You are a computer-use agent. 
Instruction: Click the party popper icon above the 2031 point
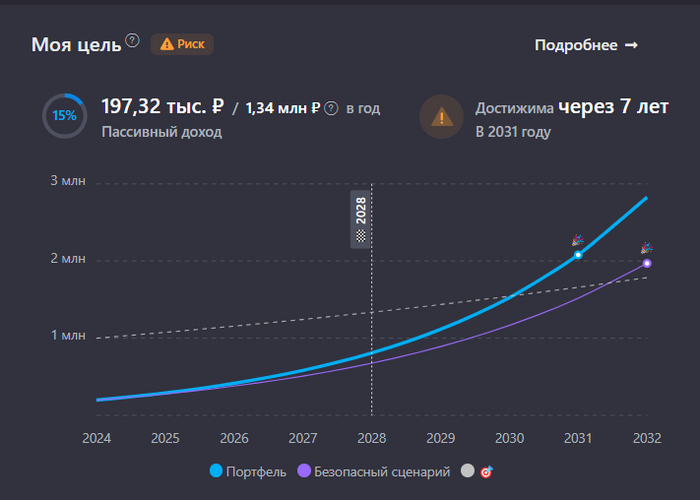tap(577, 240)
